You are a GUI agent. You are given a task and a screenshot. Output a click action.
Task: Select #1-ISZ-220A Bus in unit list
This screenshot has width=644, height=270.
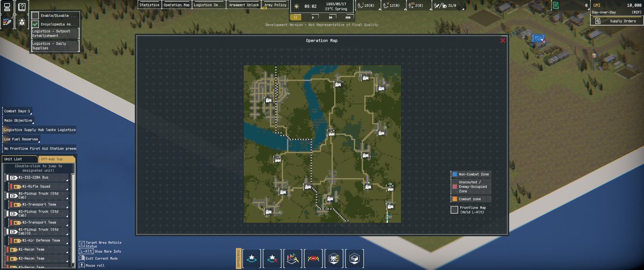(37, 177)
